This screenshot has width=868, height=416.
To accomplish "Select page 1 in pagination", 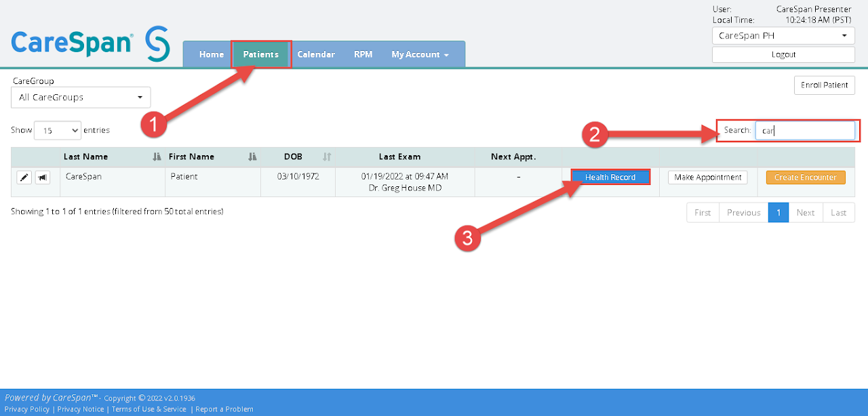I will pyautogui.click(x=778, y=213).
